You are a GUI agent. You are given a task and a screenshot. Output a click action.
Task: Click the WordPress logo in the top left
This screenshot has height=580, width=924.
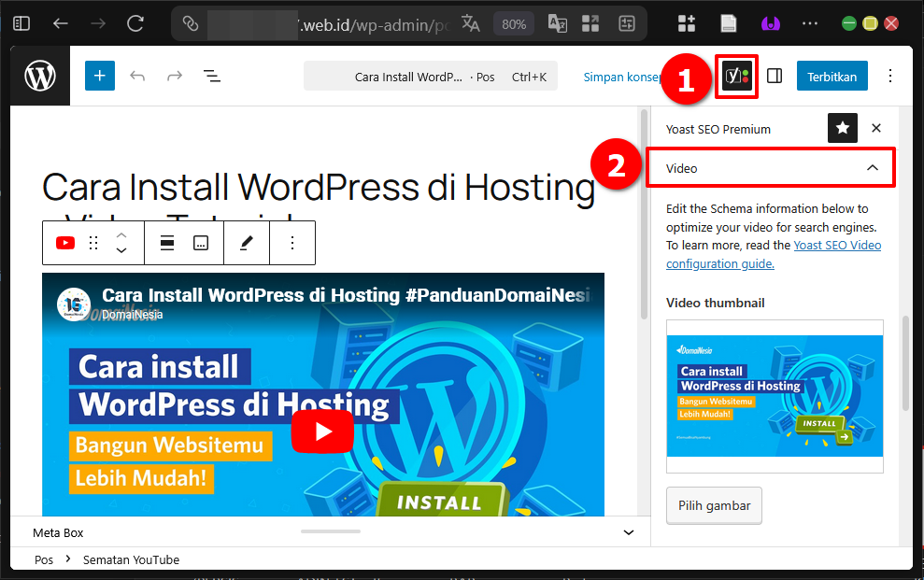click(x=39, y=76)
